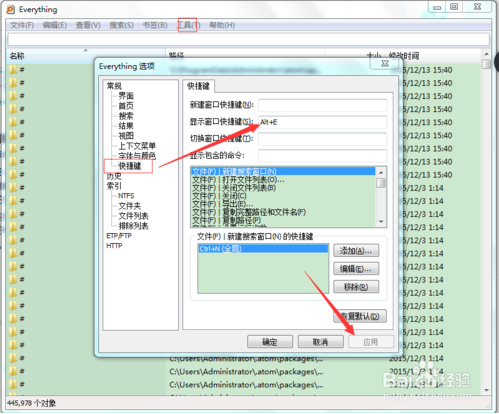The height and width of the screenshot is (414, 499).
Task: Select HTTP in the options tree
Action: pyautogui.click(x=114, y=246)
